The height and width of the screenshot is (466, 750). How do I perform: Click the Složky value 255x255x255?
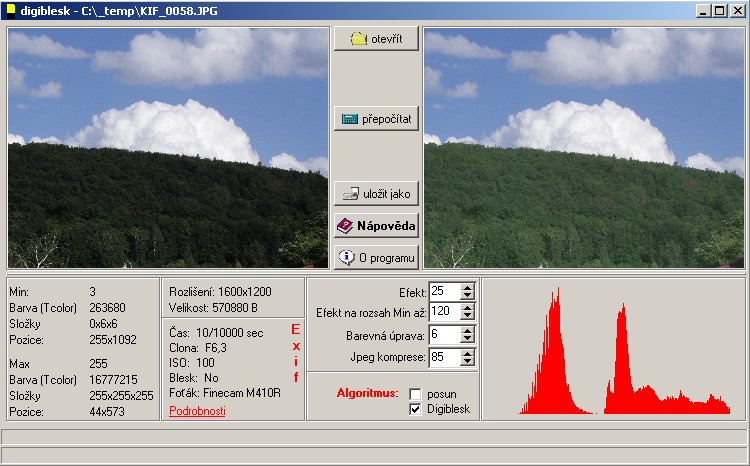[x=121, y=396]
